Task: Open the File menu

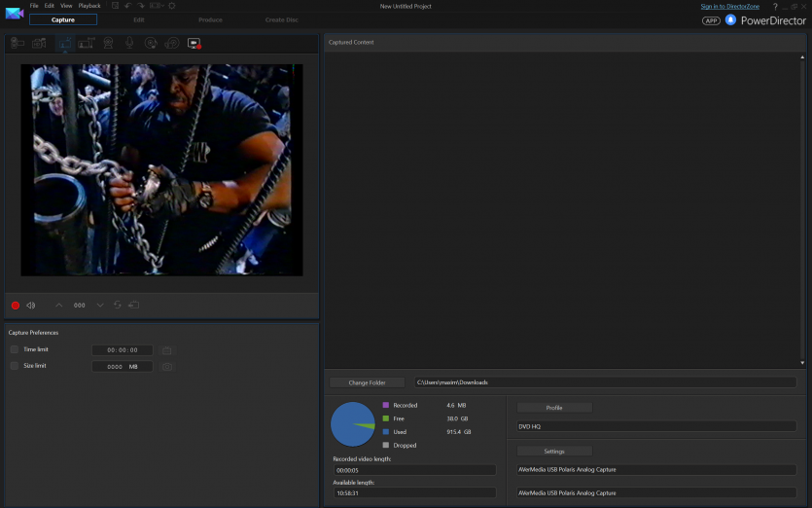Action: pos(34,6)
